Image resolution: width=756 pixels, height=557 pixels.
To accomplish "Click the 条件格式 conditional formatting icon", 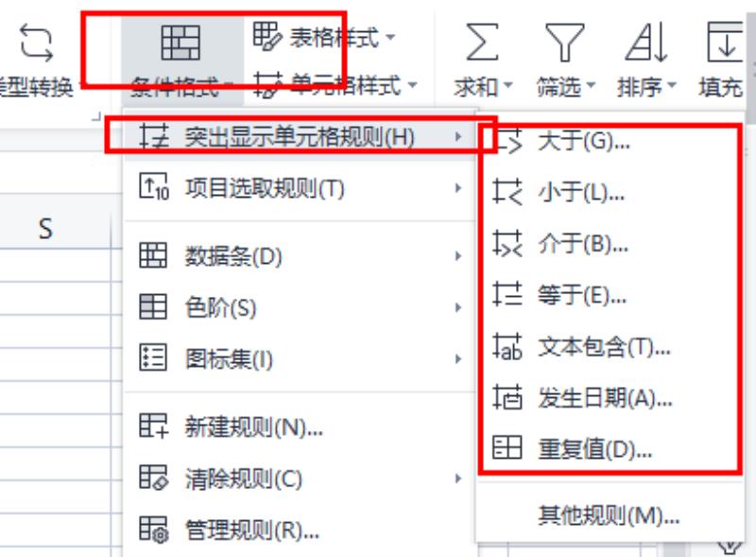I will (180, 43).
